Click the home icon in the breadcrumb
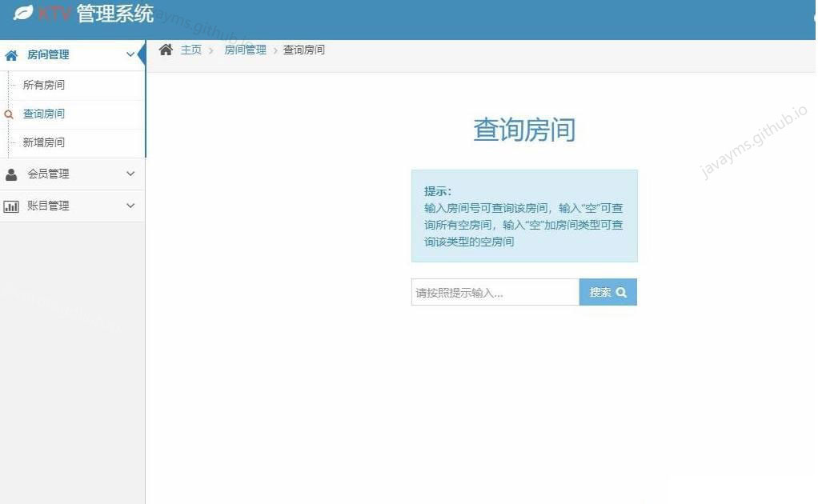 click(x=166, y=50)
